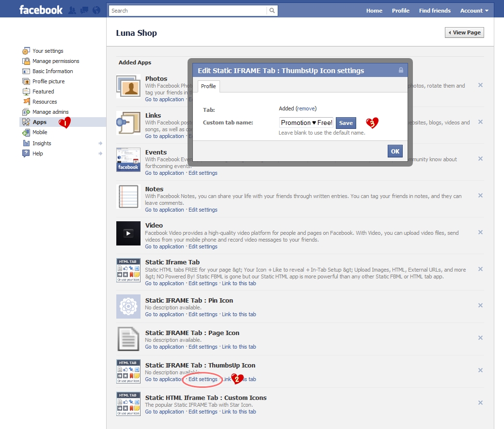Click OK to close the dialog
The image size is (504, 429).
click(395, 151)
